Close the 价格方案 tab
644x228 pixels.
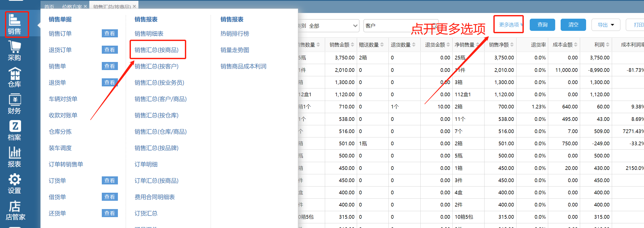[x=85, y=6]
